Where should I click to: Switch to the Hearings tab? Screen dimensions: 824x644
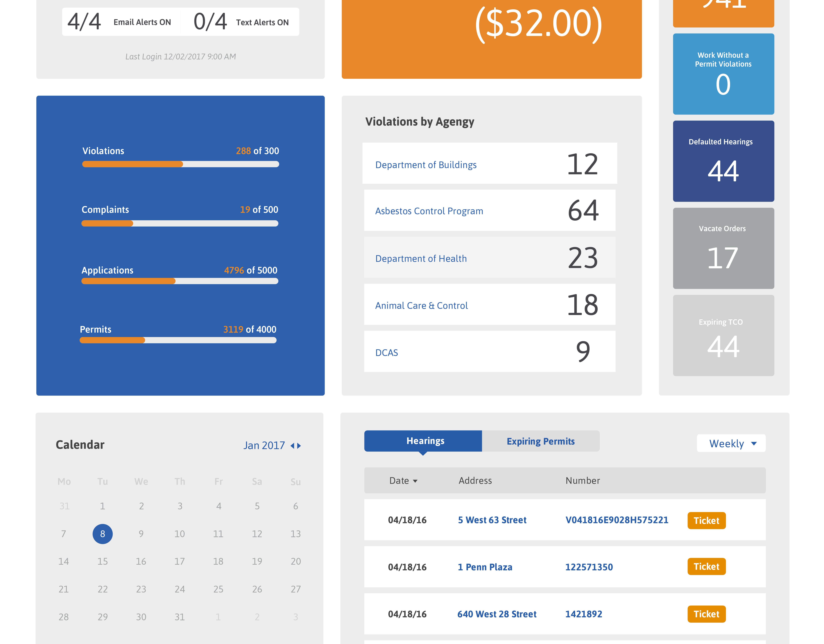[x=423, y=441]
